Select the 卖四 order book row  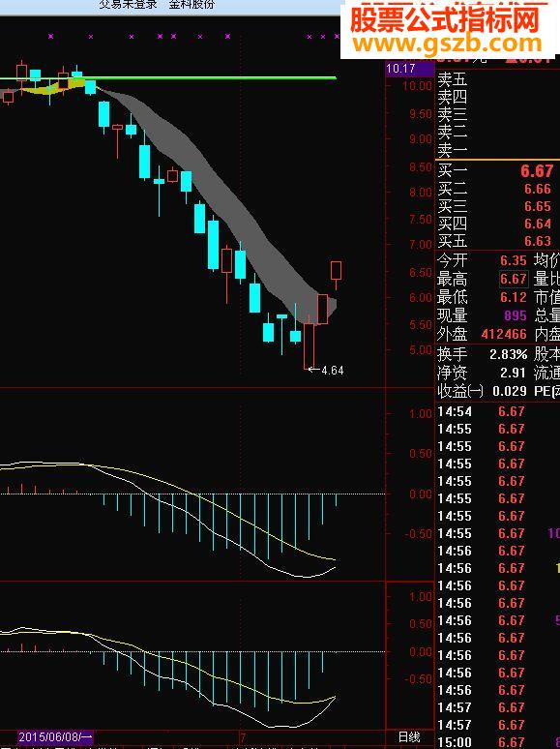497,97
